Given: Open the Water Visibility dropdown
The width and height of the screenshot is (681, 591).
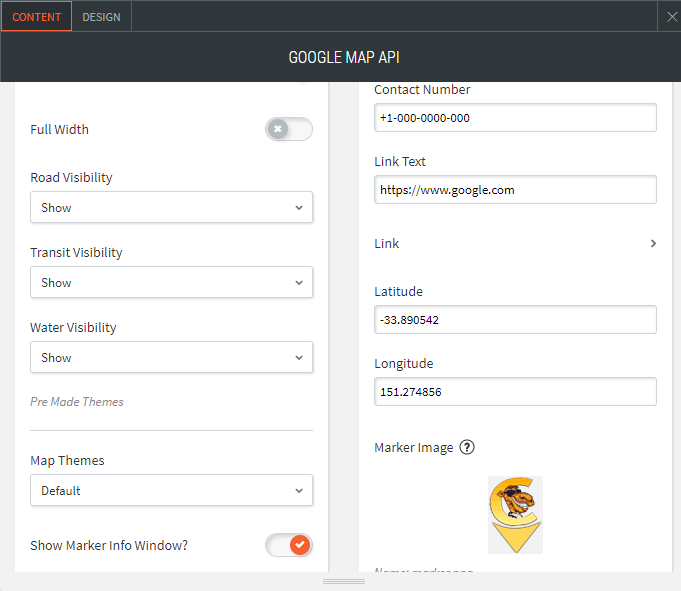Looking at the screenshot, I should click(x=171, y=358).
